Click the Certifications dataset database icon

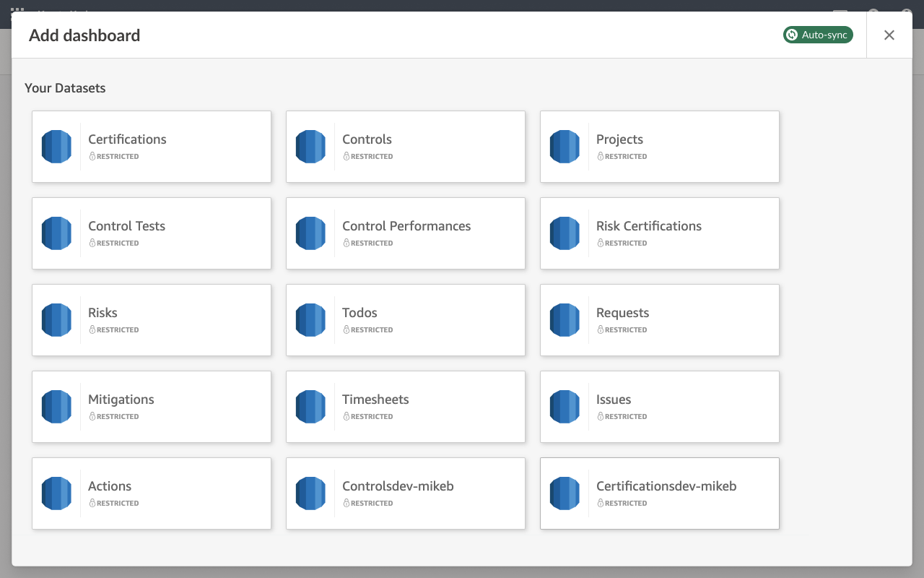click(56, 147)
